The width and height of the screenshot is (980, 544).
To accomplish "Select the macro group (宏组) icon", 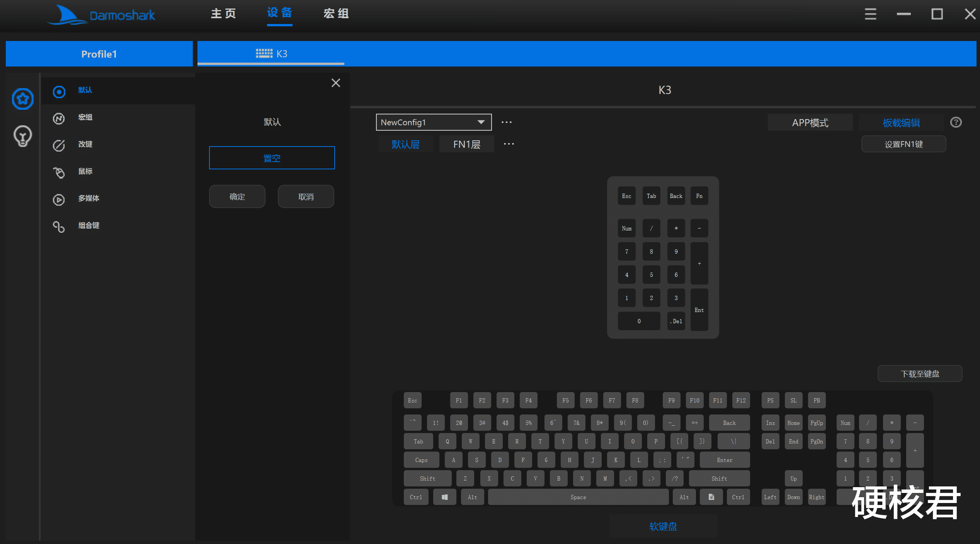I will click(x=59, y=118).
